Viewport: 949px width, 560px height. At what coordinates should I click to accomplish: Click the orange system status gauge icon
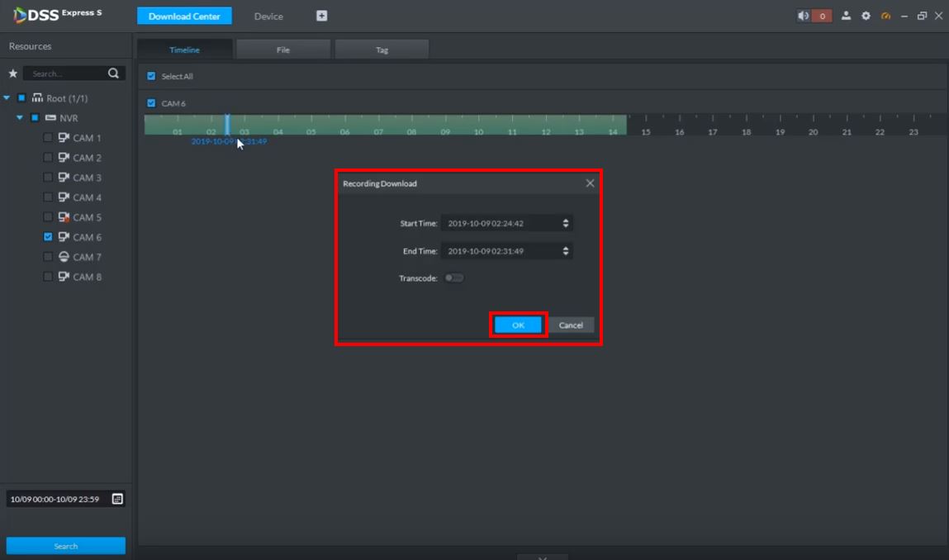886,16
